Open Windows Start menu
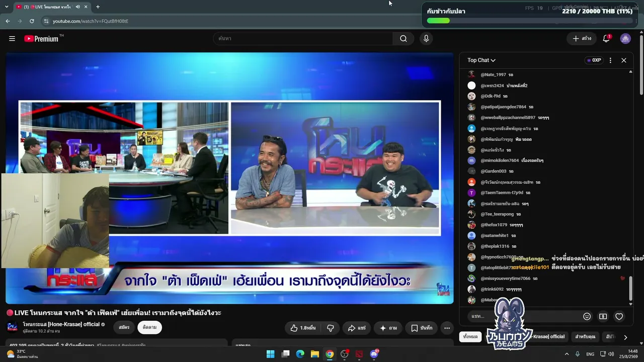 [x=270, y=354]
